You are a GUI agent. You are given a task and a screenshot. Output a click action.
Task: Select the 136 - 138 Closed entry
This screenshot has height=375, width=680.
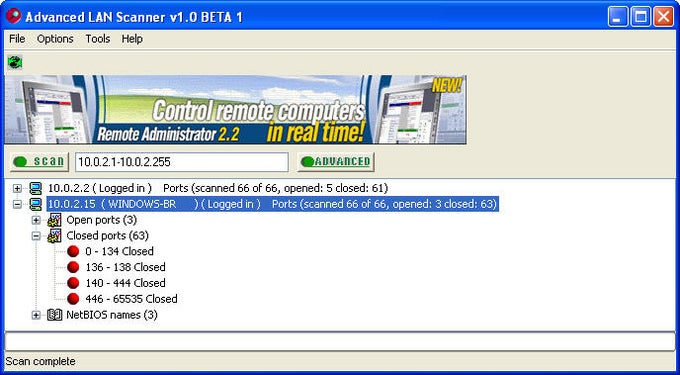pyautogui.click(x=125, y=267)
